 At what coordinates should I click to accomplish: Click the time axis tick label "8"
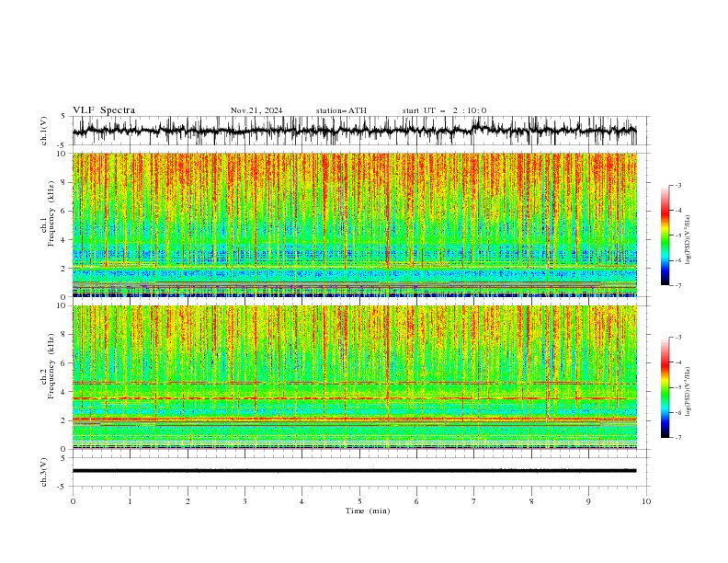click(531, 501)
